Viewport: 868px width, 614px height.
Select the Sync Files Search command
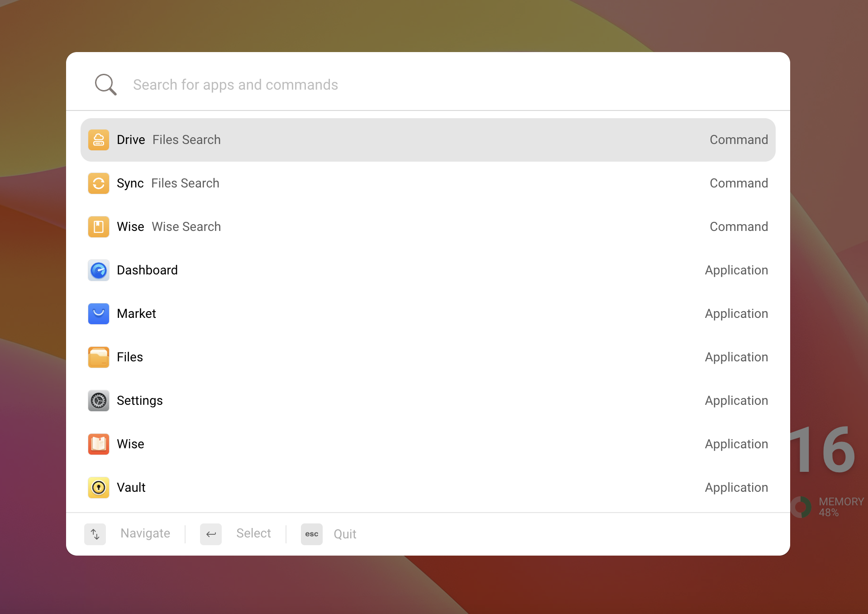428,183
